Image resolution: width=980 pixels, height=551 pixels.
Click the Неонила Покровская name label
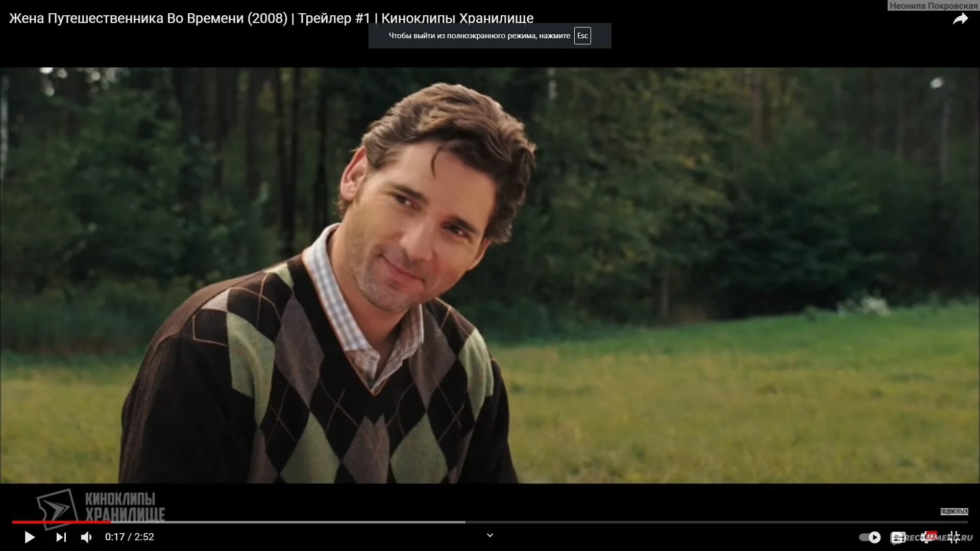coord(933,6)
